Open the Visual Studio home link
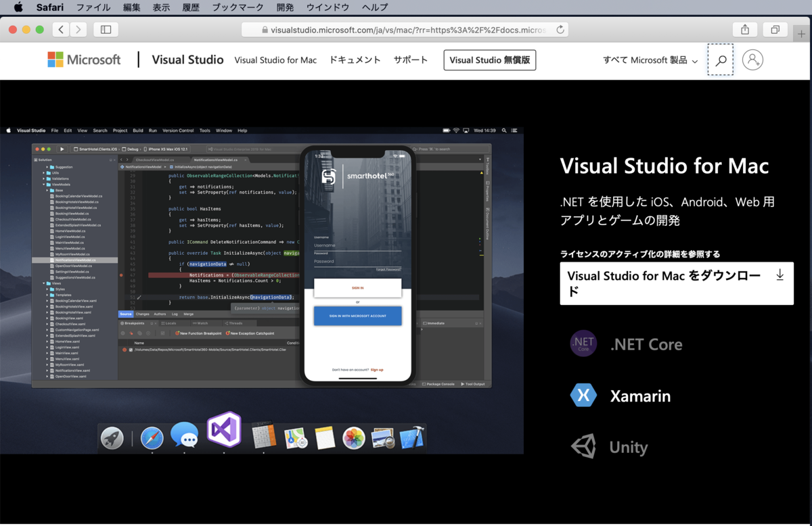This screenshot has height=526, width=812. (x=187, y=59)
